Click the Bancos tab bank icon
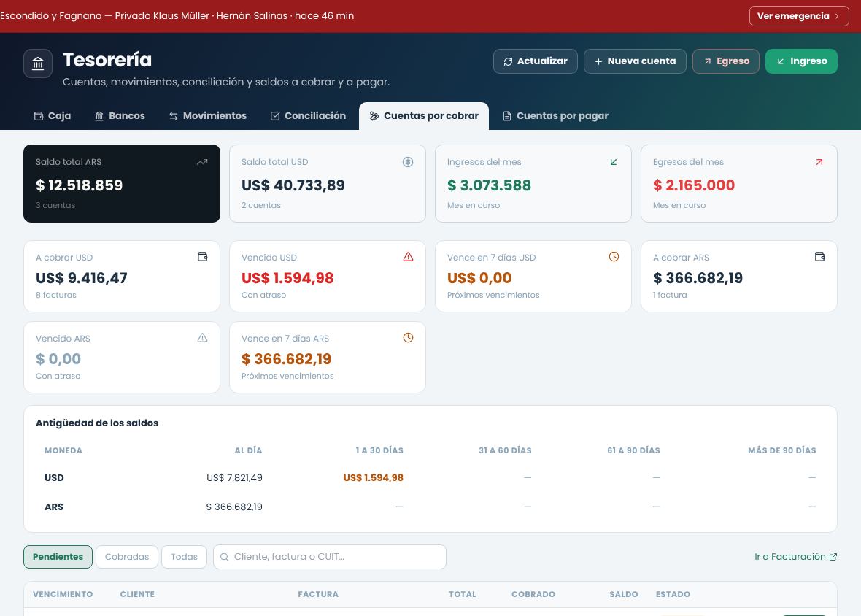 (x=99, y=116)
